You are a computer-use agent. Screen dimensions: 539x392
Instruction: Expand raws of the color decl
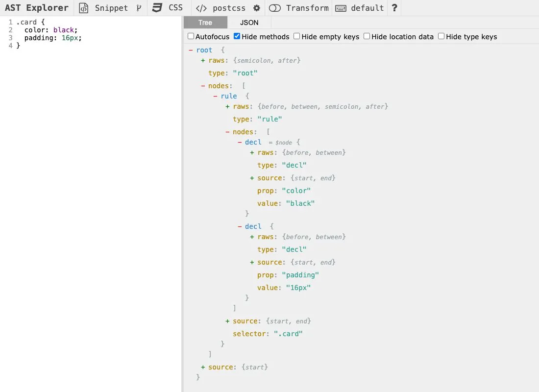(252, 153)
